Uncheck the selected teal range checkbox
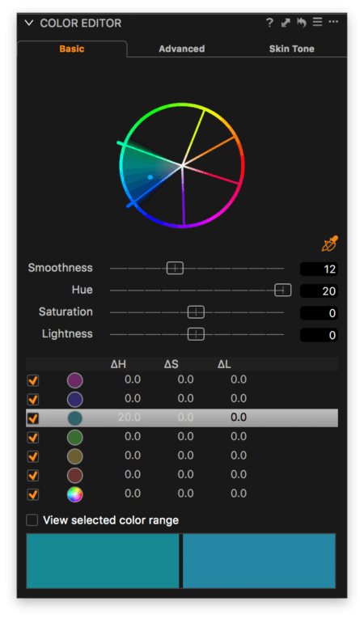Screen dimensions: 364x619 (33, 418)
